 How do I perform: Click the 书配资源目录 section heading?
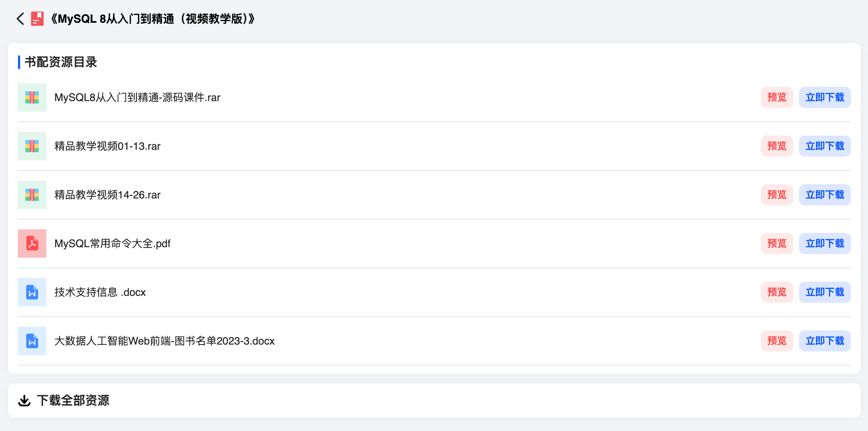click(61, 62)
